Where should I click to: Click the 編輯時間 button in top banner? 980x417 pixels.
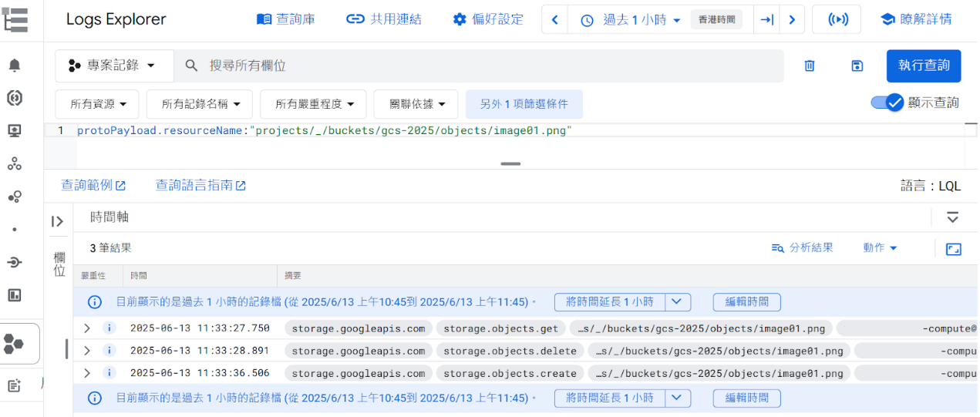(746, 302)
